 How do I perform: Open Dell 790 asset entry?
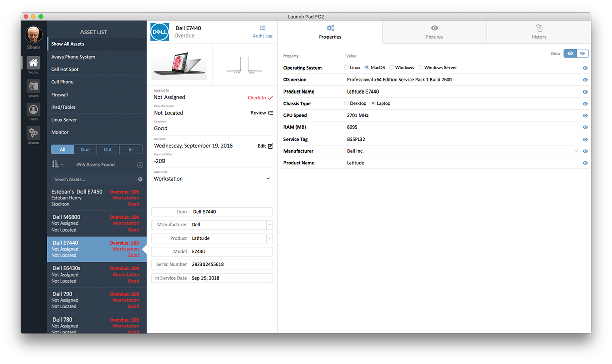pyautogui.click(x=97, y=300)
